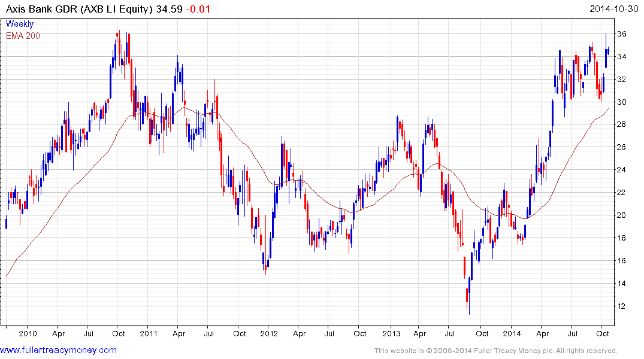The image size is (644, 359).
Task: Click the chart date 2014-10-30
Action: pyautogui.click(x=613, y=9)
